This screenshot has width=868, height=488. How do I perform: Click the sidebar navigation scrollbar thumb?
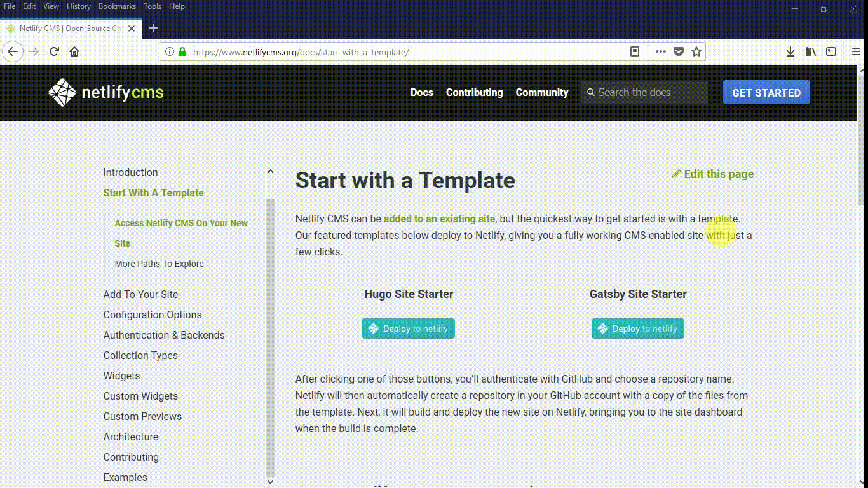[270, 337]
